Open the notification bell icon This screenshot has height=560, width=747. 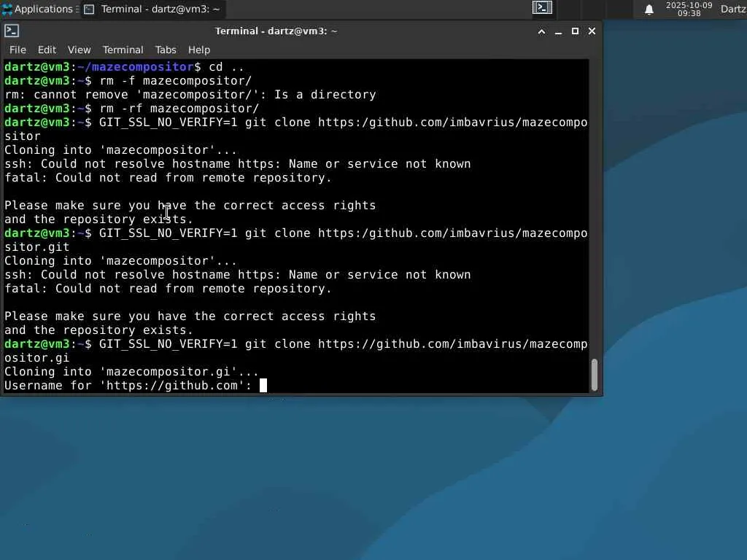649,9
